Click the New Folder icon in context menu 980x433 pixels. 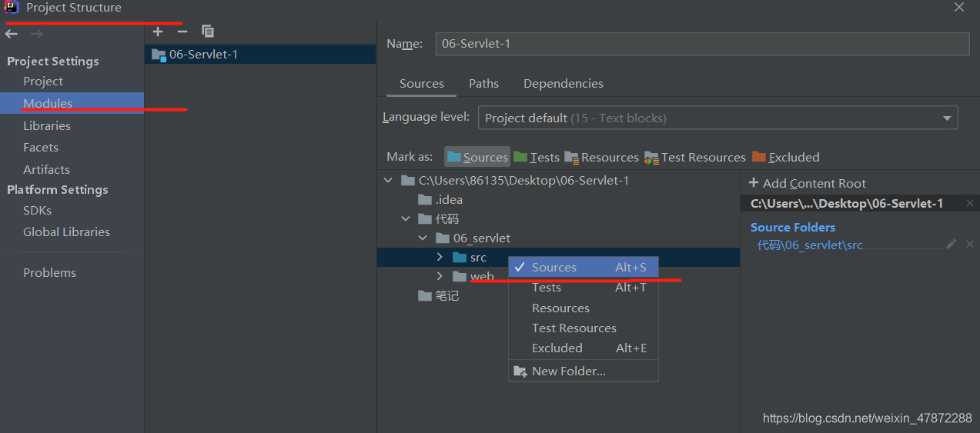click(x=520, y=371)
